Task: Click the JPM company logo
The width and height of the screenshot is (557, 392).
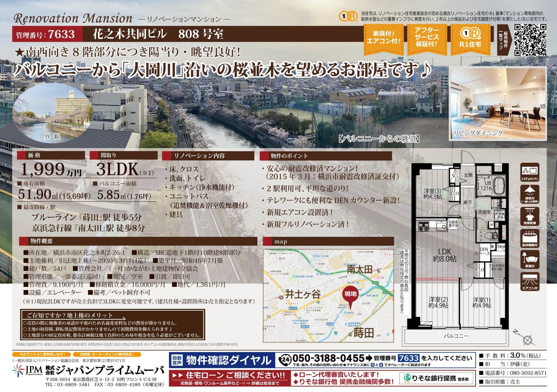Action: click(28, 370)
